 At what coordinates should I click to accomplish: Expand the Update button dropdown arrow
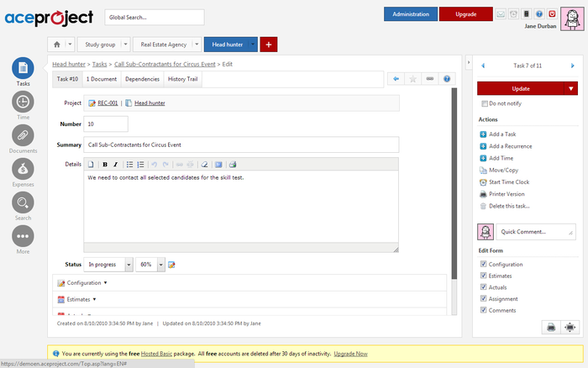[572, 88]
